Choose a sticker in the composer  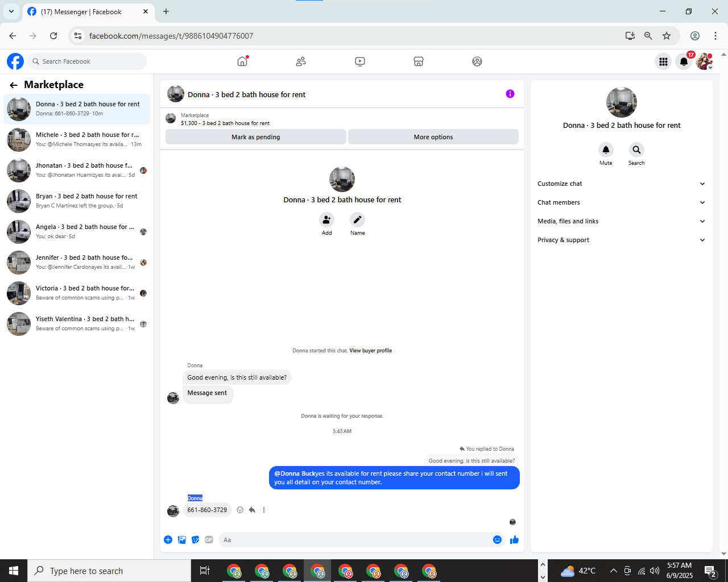tap(196, 540)
